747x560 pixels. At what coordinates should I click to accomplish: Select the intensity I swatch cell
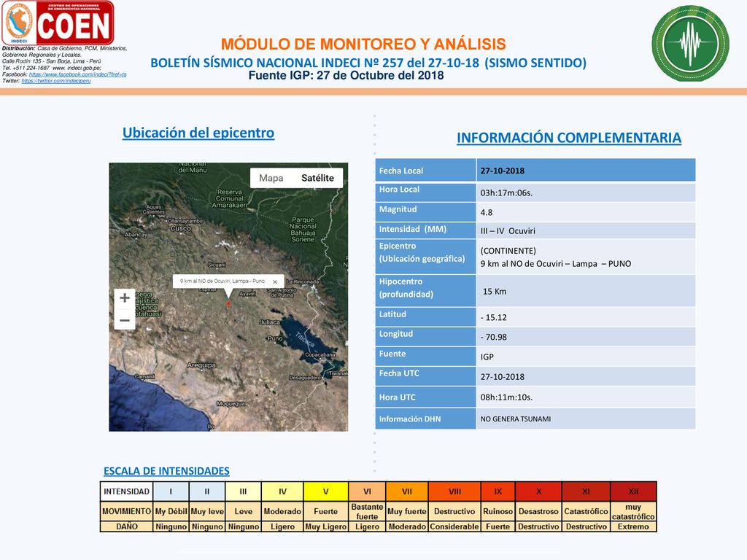[171, 491]
